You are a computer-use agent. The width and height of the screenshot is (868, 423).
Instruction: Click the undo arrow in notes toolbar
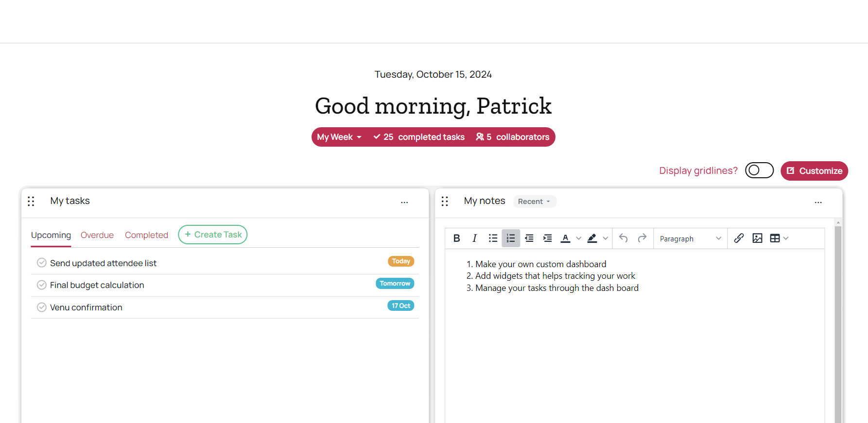pos(624,238)
